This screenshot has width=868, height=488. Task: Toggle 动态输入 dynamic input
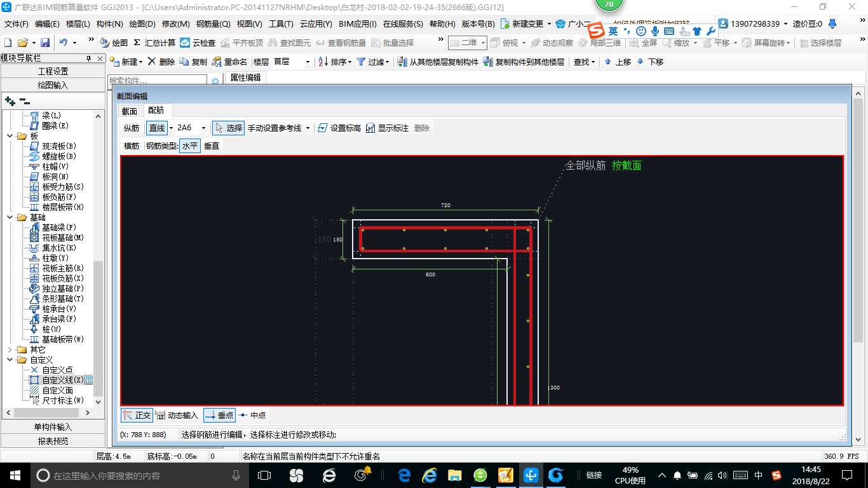click(x=177, y=415)
